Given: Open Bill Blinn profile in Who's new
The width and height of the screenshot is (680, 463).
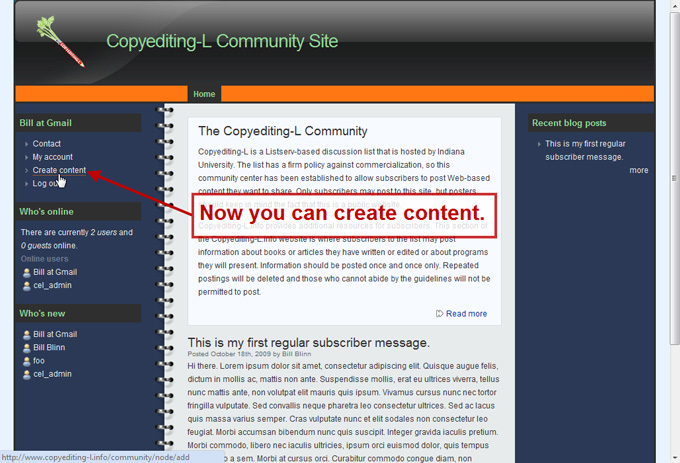Looking at the screenshot, I should point(49,348).
